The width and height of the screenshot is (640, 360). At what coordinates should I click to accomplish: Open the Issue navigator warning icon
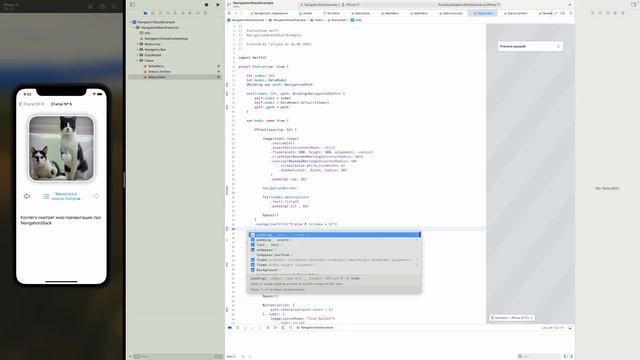(x=175, y=13)
